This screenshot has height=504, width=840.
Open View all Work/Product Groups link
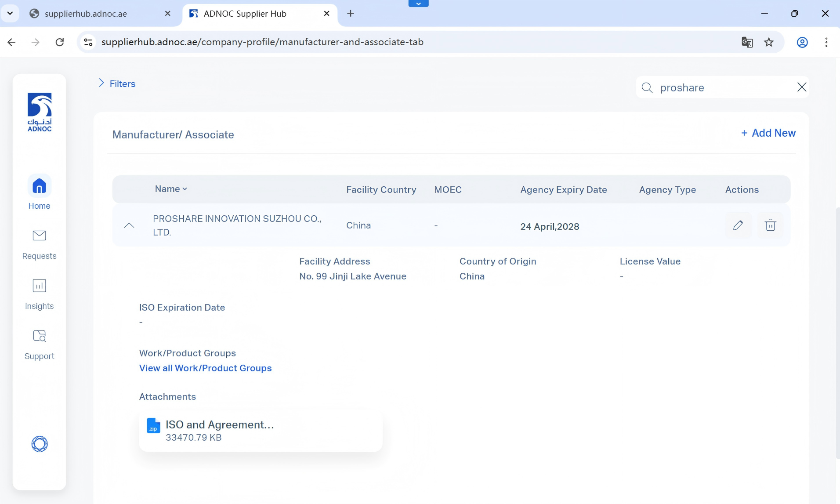(205, 368)
